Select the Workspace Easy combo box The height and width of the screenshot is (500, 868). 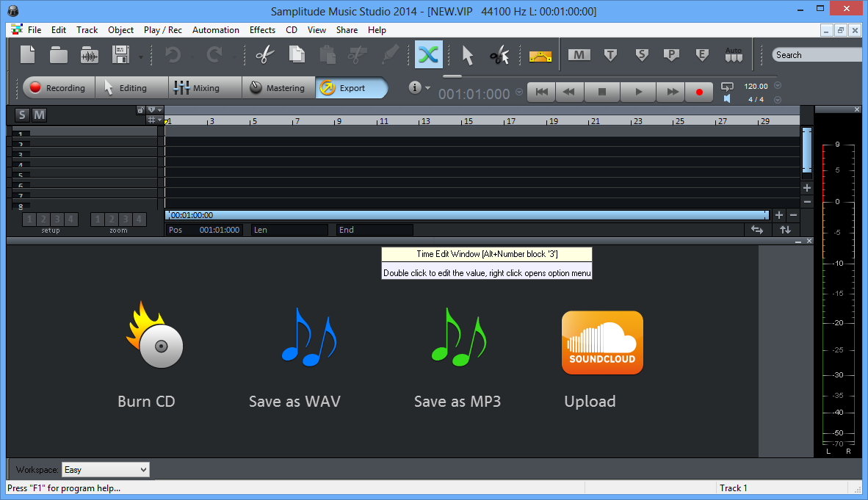[105, 470]
